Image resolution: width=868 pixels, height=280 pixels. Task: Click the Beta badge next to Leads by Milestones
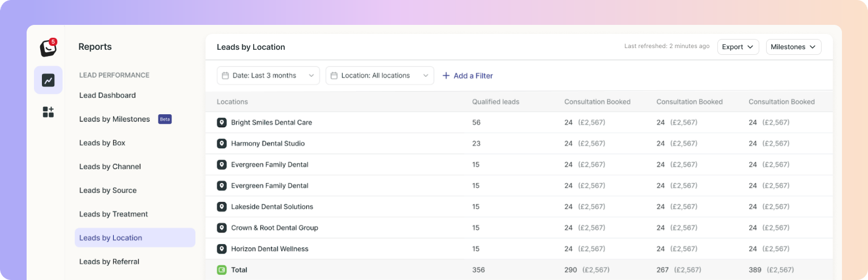165,119
